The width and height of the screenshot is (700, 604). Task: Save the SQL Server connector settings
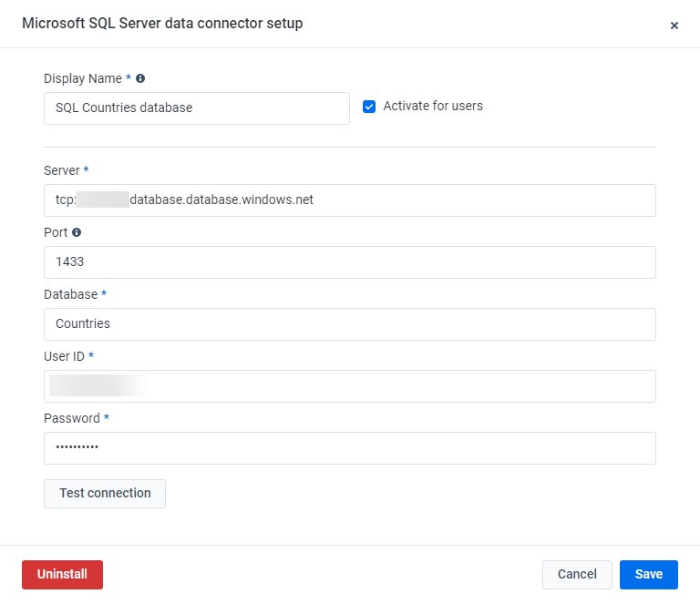[649, 575]
